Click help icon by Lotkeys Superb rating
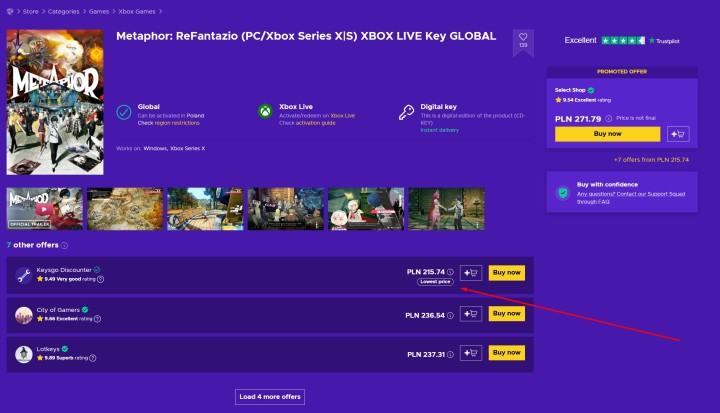 (x=93, y=358)
